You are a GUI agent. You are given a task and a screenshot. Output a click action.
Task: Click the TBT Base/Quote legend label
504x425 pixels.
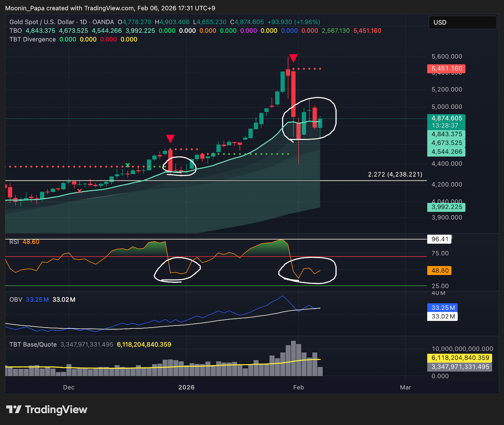click(33, 344)
